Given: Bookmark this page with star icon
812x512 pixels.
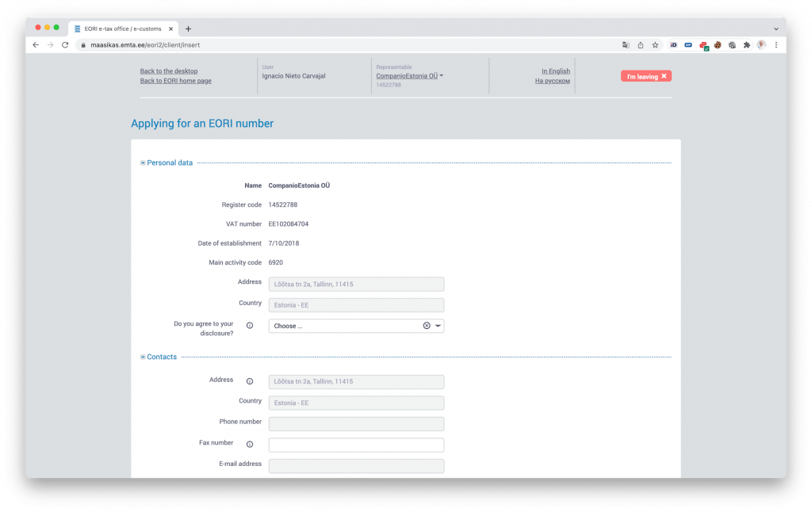Looking at the screenshot, I should click(x=655, y=45).
